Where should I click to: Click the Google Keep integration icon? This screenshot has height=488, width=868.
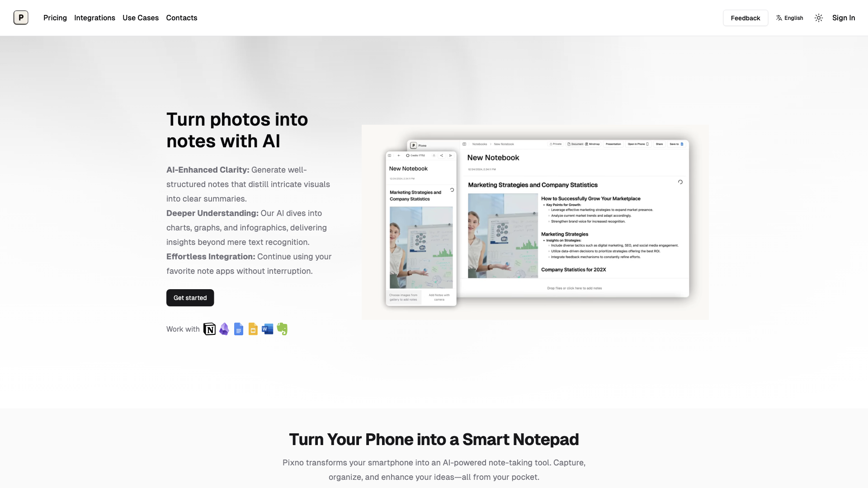[x=253, y=329]
